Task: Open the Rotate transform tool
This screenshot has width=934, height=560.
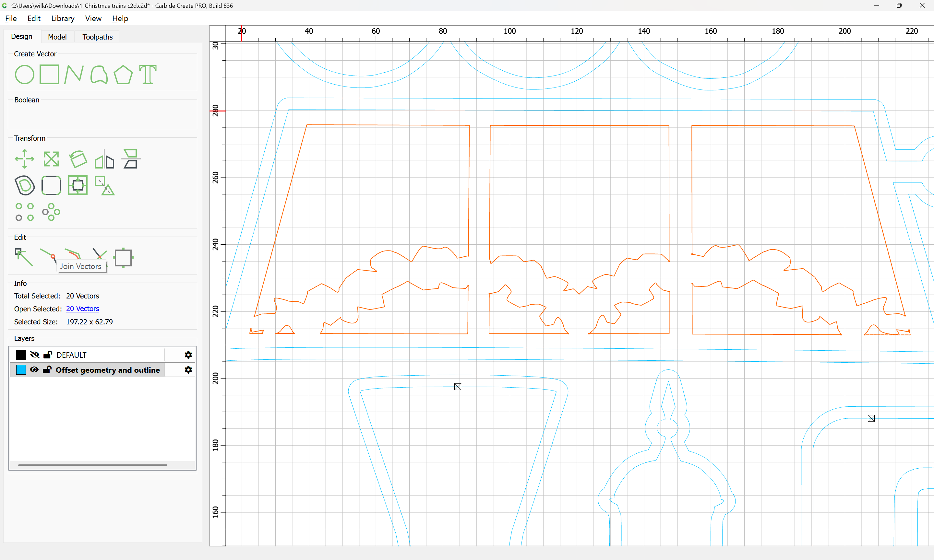Action: tap(78, 159)
